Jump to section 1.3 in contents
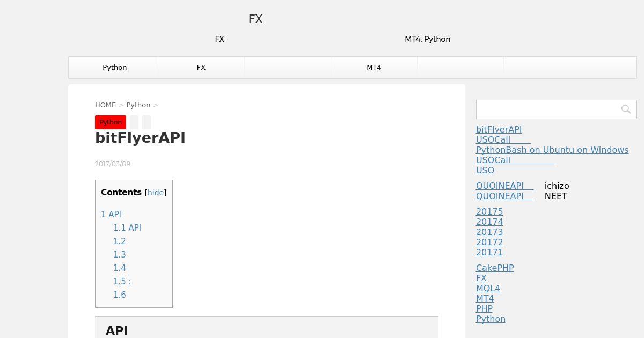The height and width of the screenshot is (338, 644). tap(120, 254)
